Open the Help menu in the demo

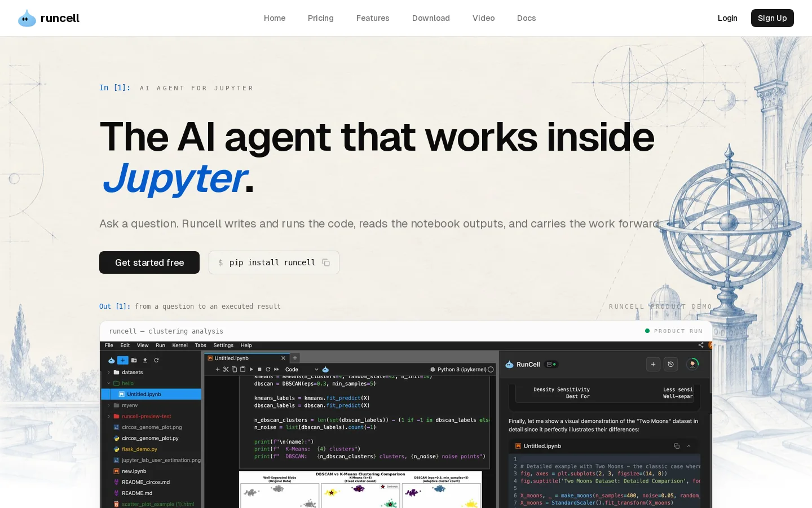pos(246,345)
